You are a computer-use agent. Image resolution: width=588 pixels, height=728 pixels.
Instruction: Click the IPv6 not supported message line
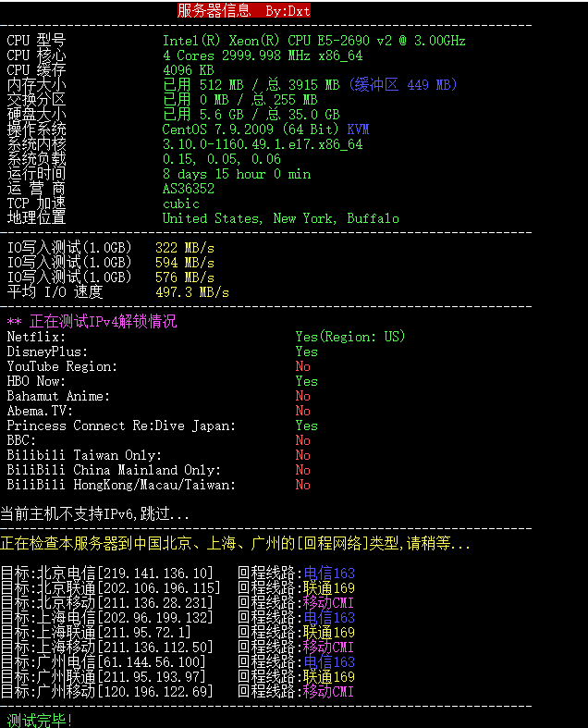point(95,514)
